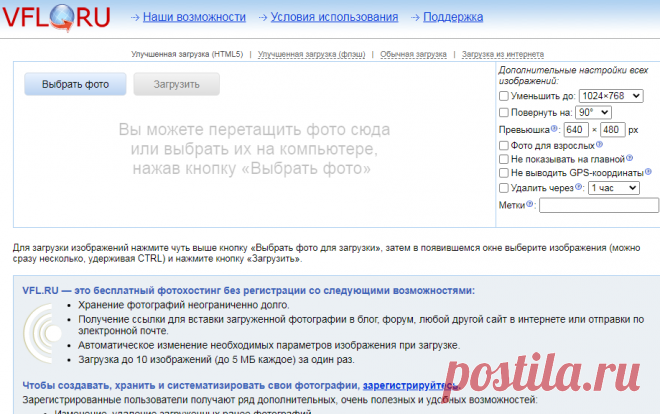Click Хранение фотографий неограниченно долго text
Viewport: 660px width, 414px height.
184,305
